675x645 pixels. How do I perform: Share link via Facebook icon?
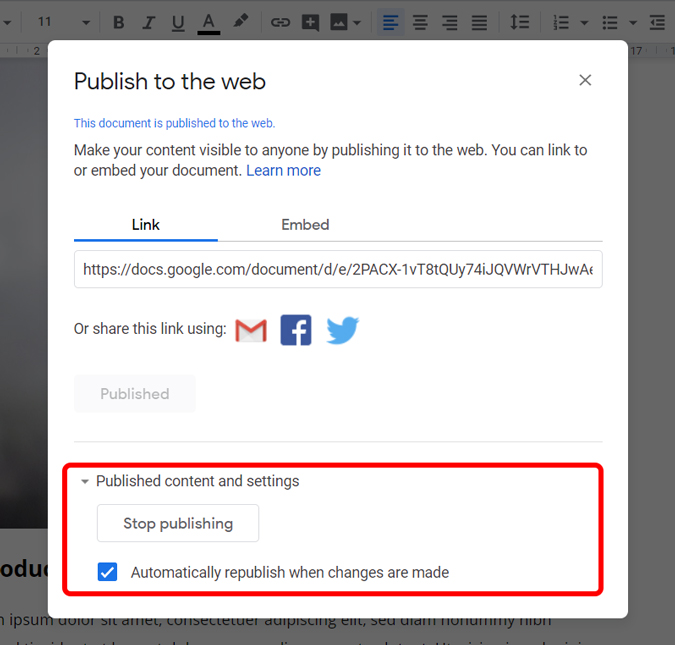coord(296,330)
